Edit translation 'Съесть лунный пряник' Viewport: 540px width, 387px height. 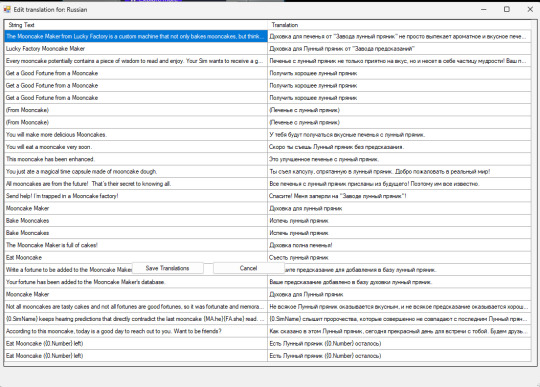click(x=399, y=258)
